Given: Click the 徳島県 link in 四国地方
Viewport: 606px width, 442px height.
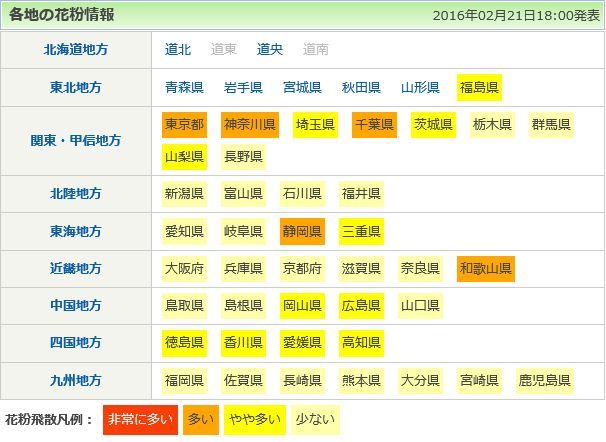Looking at the screenshot, I should click(x=184, y=343).
